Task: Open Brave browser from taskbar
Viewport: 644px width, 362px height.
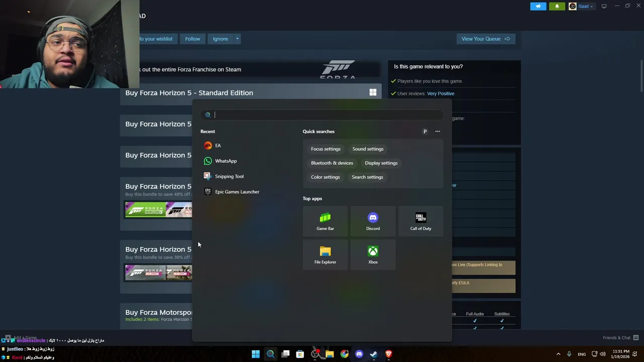Action: [388, 354]
